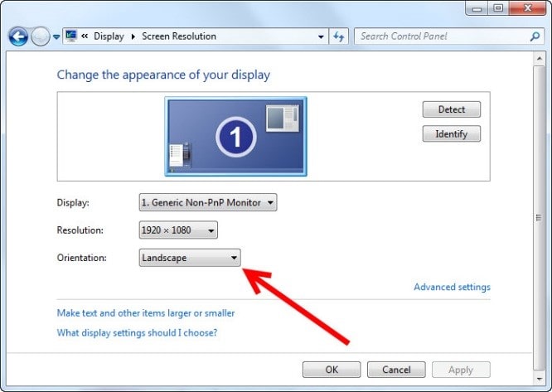Click the Control Panel monitor icon in address bar
The image size is (552, 392).
71,36
